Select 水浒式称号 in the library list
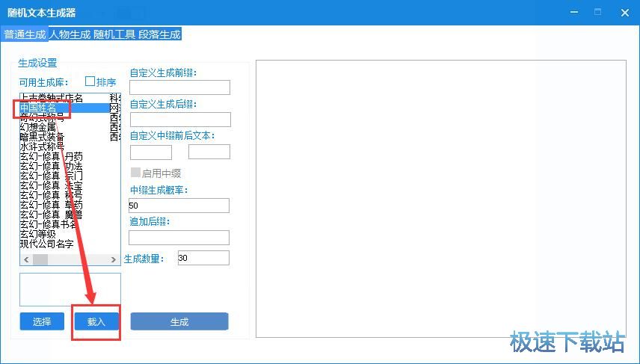 pyautogui.click(x=42, y=146)
